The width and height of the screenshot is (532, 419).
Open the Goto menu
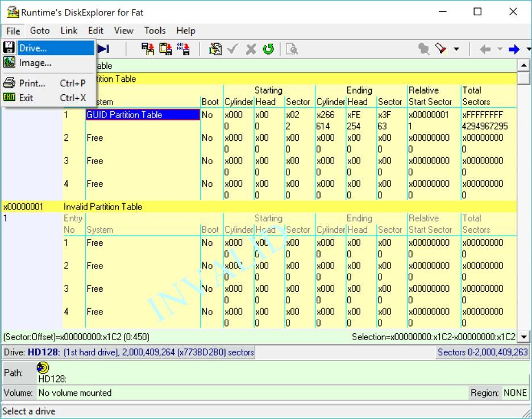tap(40, 31)
